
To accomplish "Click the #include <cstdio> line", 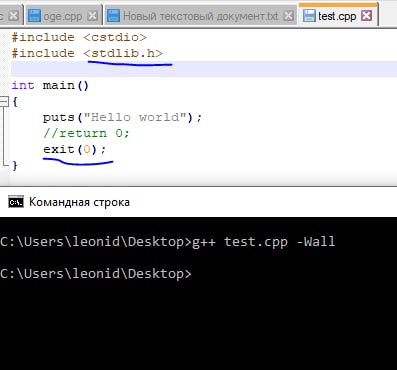I will pyautogui.click(x=79, y=37).
